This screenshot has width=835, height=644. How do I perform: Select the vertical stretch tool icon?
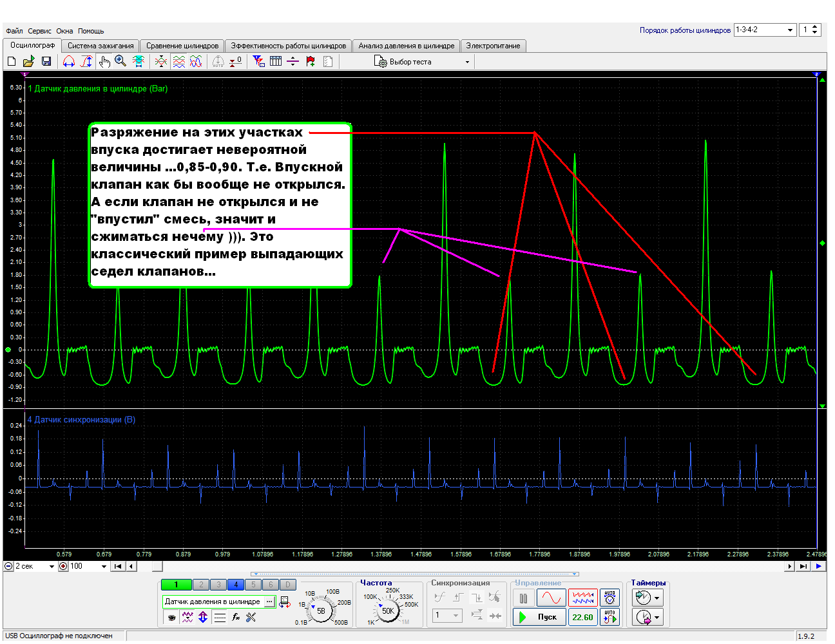point(86,61)
